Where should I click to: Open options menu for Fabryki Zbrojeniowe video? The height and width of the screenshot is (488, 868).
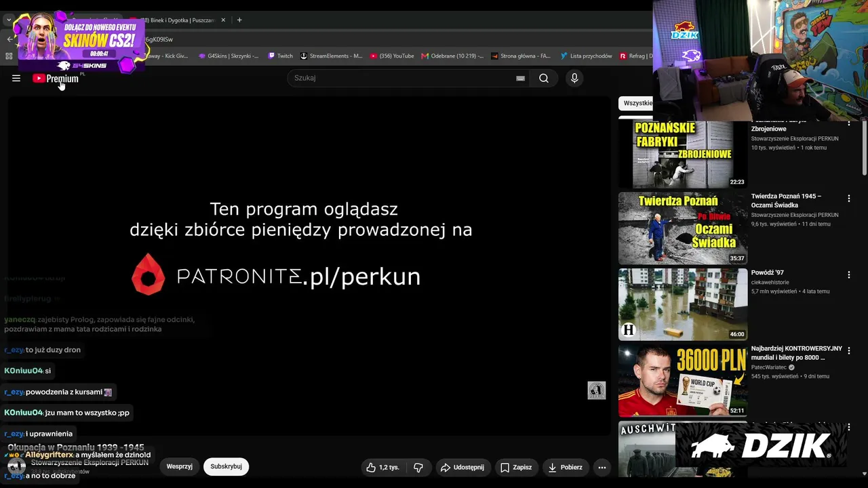(x=848, y=123)
